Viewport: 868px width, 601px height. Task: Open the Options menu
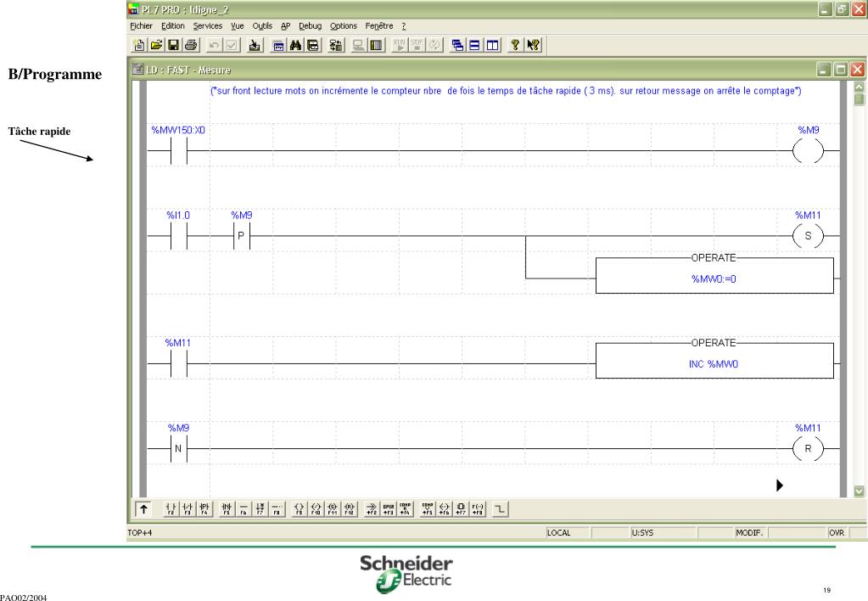click(x=344, y=26)
